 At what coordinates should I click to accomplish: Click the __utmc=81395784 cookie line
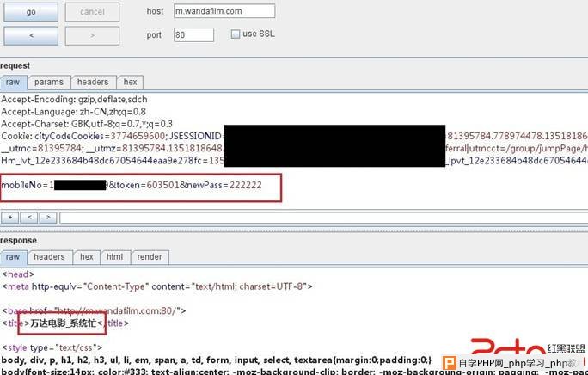tap(294, 148)
